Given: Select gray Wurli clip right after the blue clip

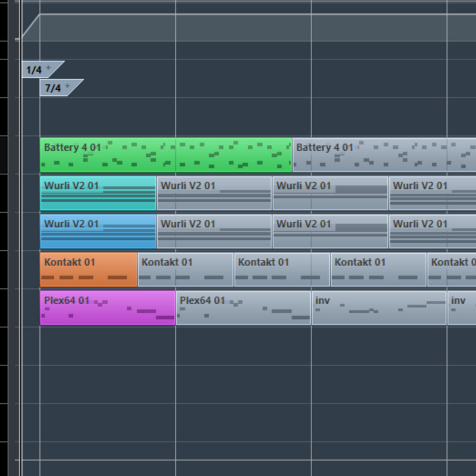Looking at the screenshot, I should click(x=214, y=232).
